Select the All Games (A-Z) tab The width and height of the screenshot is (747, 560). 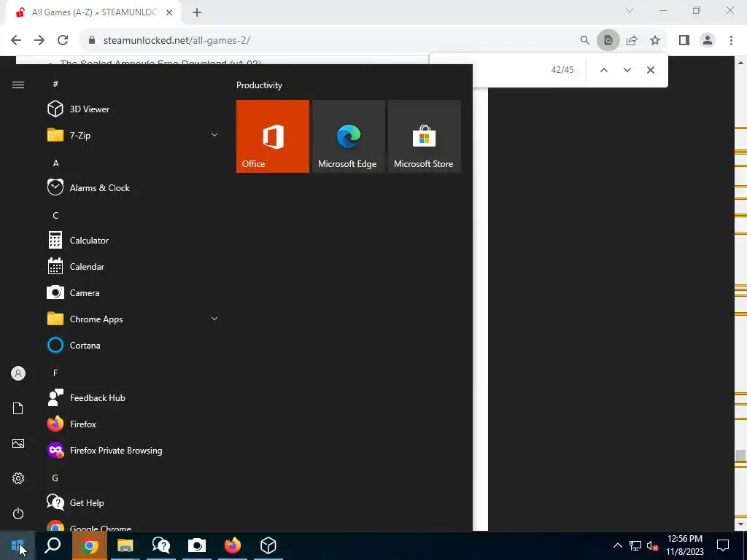(93, 12)
